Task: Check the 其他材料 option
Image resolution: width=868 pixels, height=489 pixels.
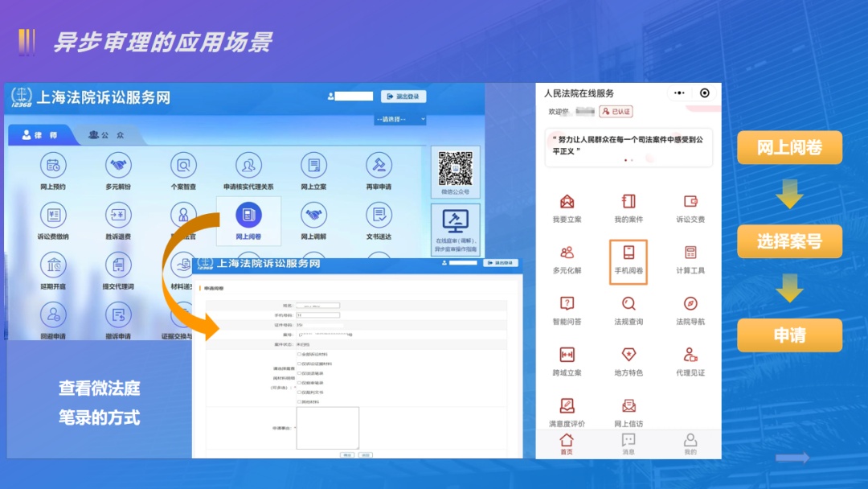Action: (x=300, y=401)
